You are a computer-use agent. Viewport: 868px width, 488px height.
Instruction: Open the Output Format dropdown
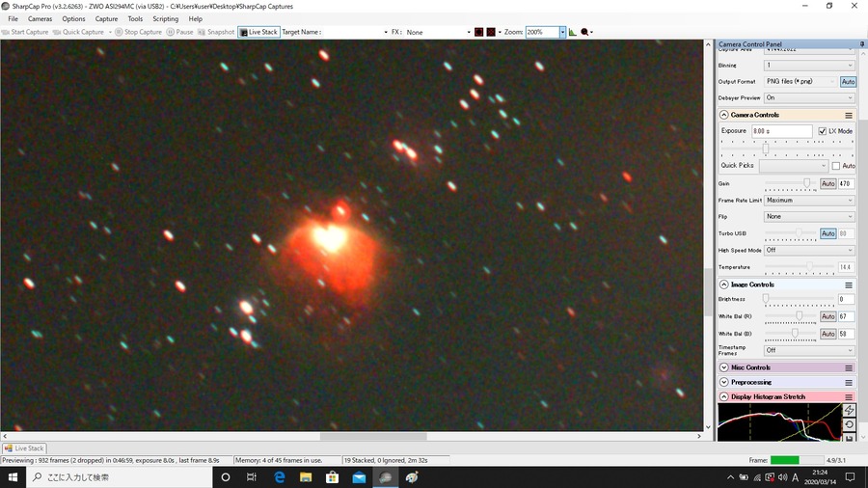800,81
